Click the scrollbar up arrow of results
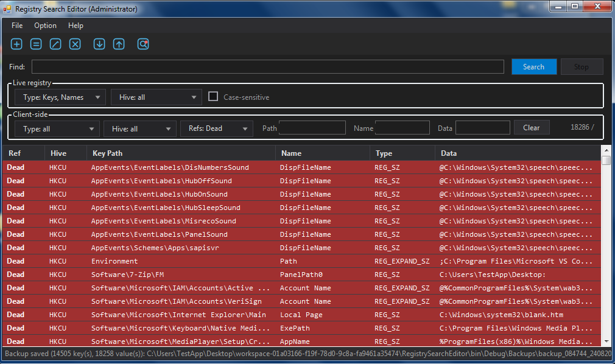 click(x=606, y=150)
